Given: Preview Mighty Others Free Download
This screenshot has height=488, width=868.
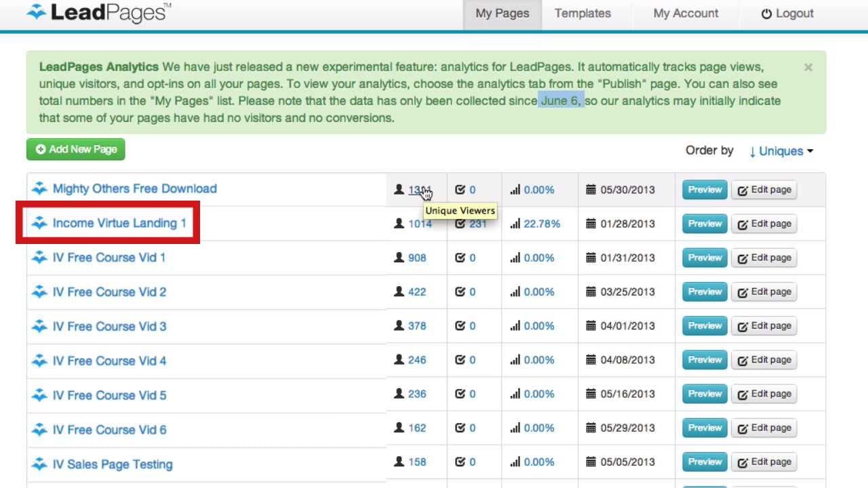Looking at the screenshot, I should click(x=705, y=190).
